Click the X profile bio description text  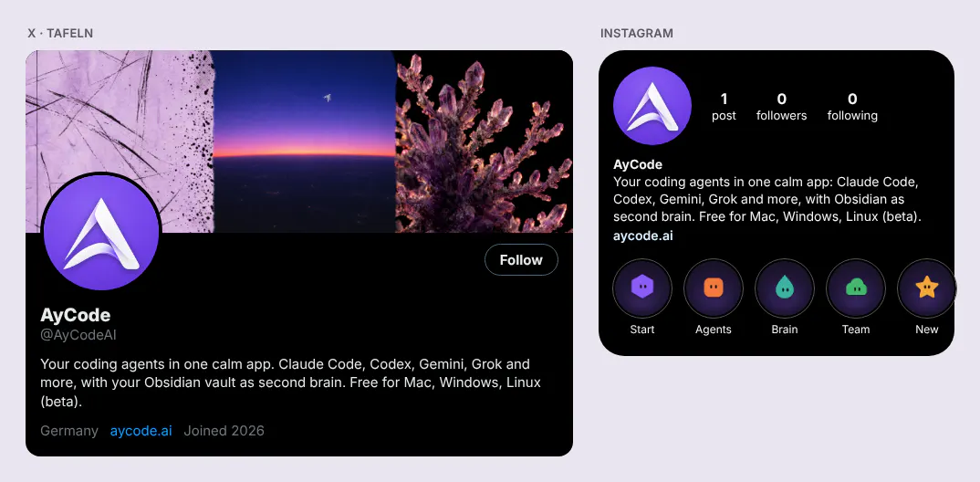[291, 382]
